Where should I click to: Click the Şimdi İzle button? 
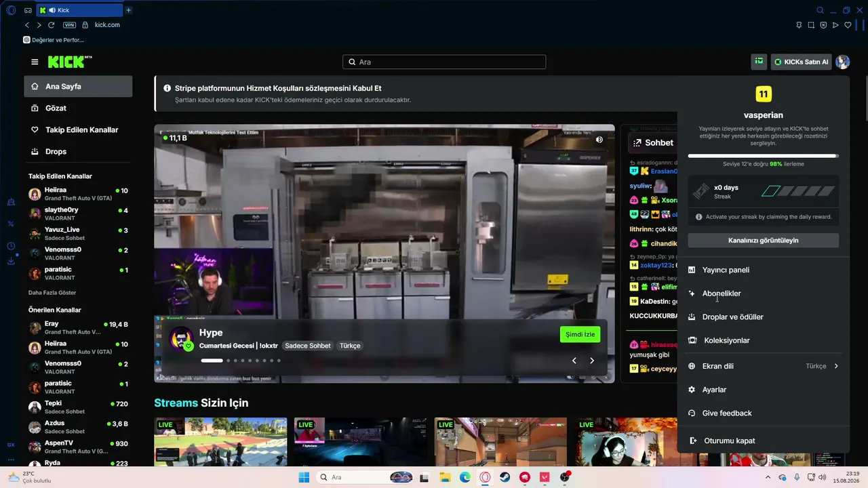(580, 334)
